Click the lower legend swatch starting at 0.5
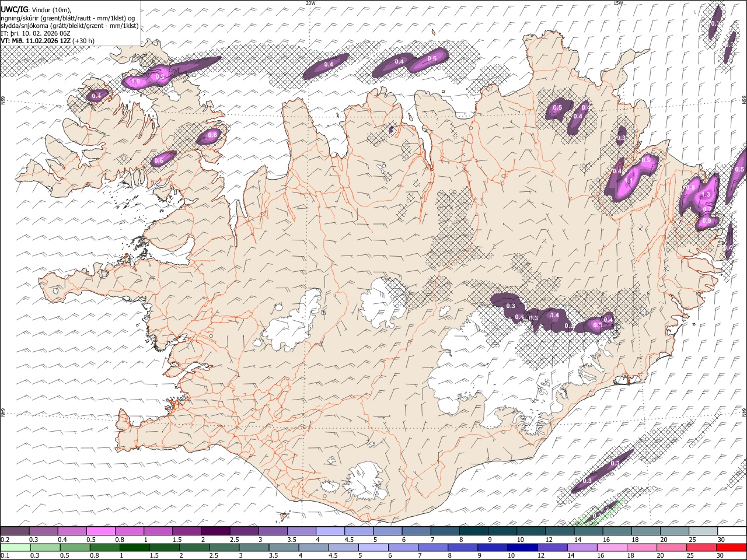The height and width of the screenshot is (560, 747). pyautogui.click(x=74, y=547)
